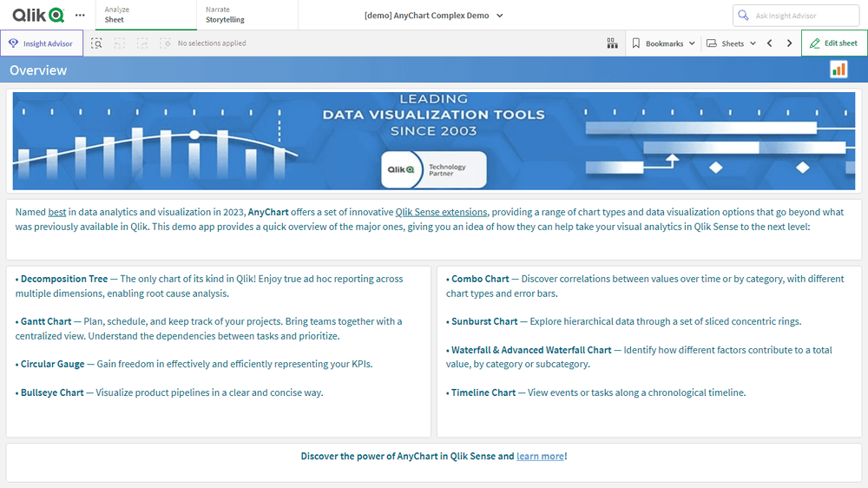Expand the Bookmarks dropdown

tap(663, 43)
